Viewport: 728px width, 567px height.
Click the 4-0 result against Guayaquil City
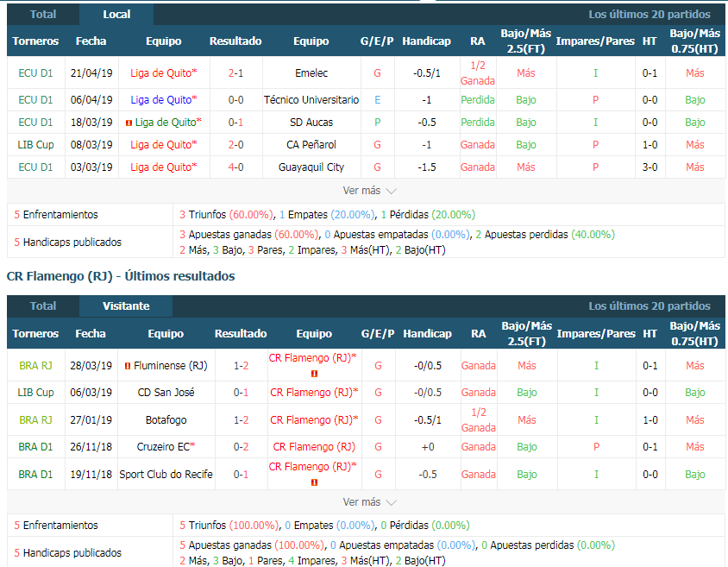coord(235,167)
